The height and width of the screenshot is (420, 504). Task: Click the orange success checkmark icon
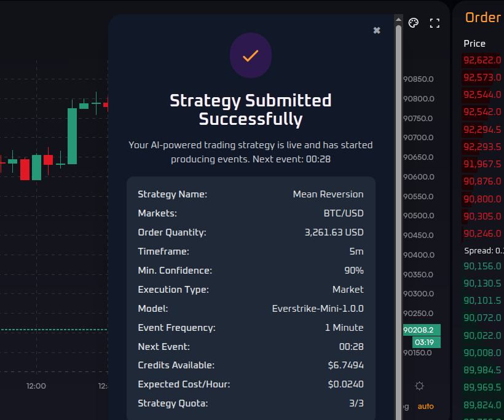pos(251,55)
